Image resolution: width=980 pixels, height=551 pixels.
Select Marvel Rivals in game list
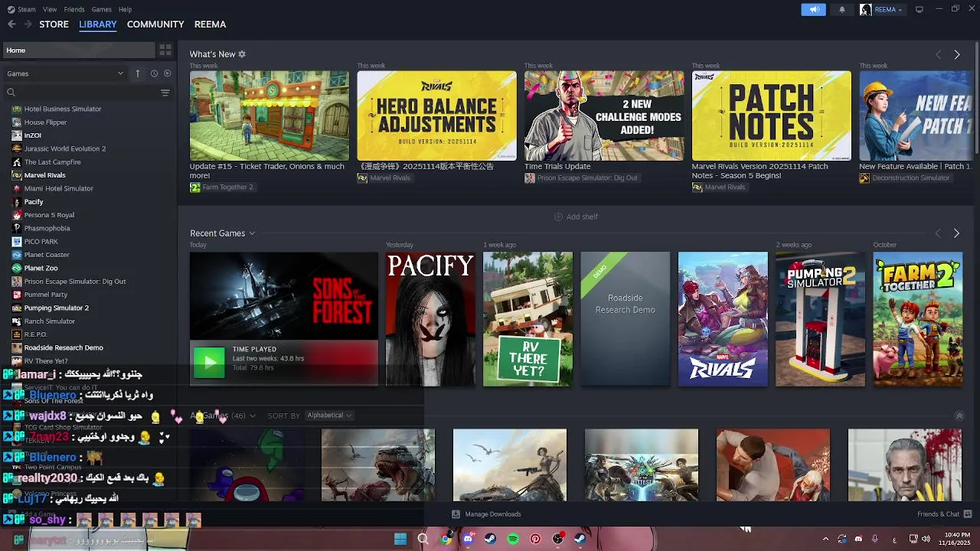point(44,175)
